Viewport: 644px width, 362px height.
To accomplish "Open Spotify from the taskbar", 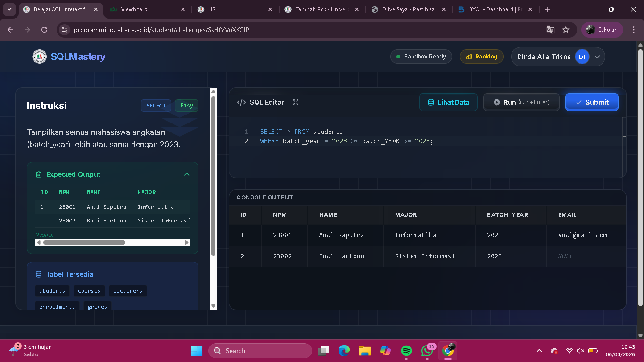I will tap(406, 351).
